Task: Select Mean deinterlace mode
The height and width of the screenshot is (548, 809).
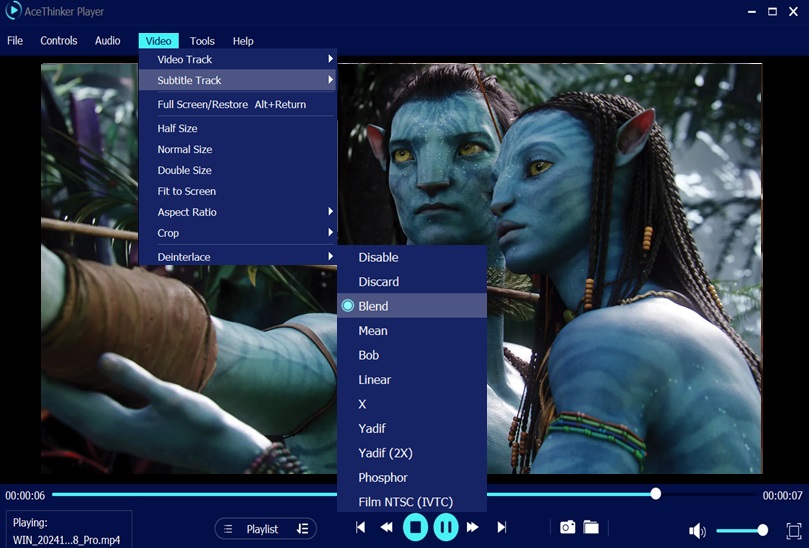Action: click(412, 331)
